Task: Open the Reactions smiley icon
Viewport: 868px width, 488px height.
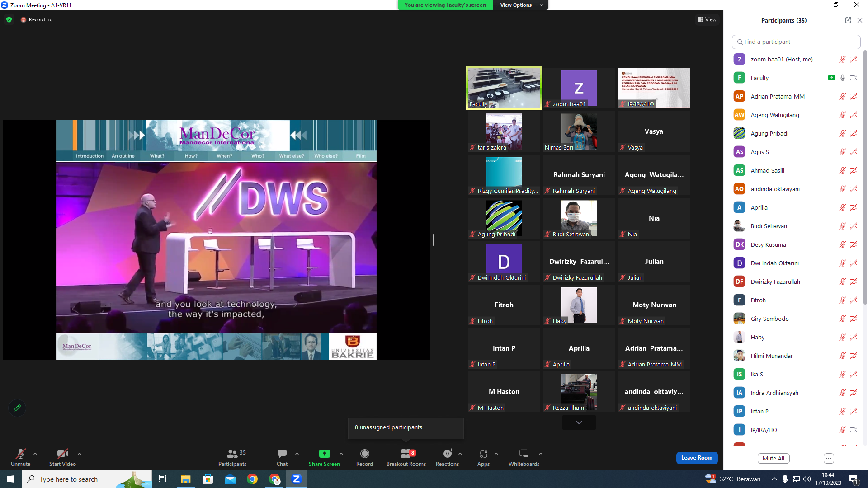Action: (447, 453)
